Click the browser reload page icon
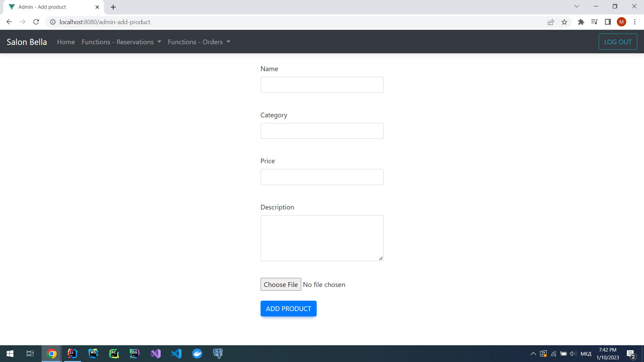The width and height of the screenshot is (644, 362). click(x=36, y=22)
